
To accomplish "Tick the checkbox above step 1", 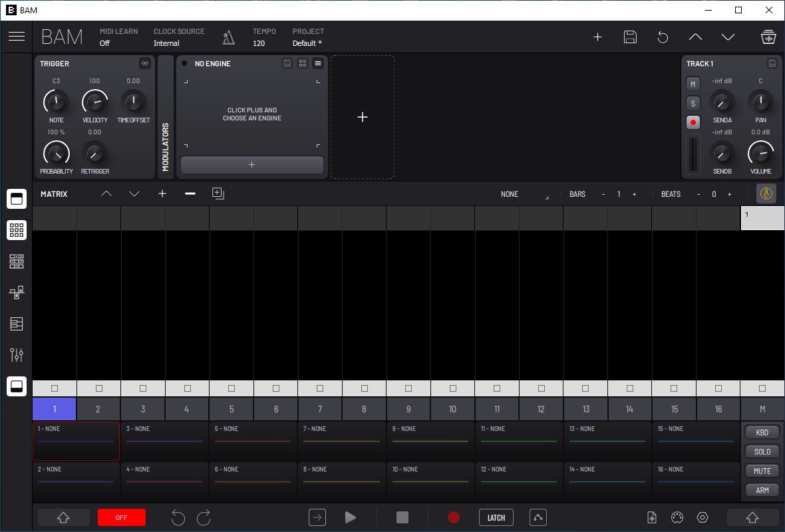I will coord(55,388).
